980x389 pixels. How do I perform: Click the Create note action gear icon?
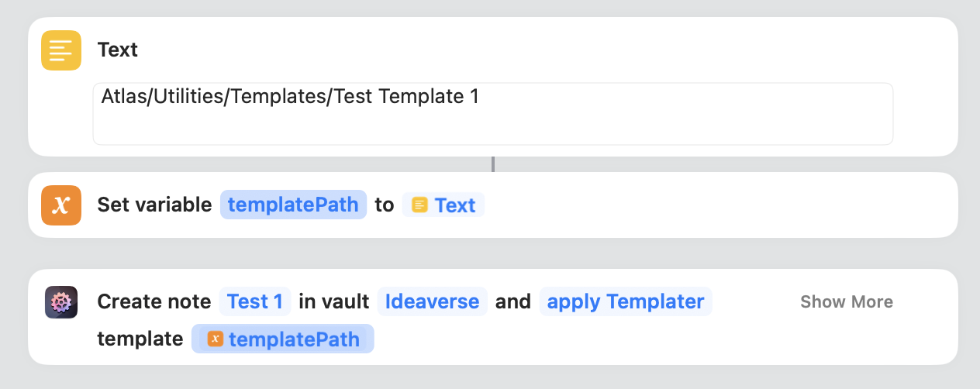[60, 302]
